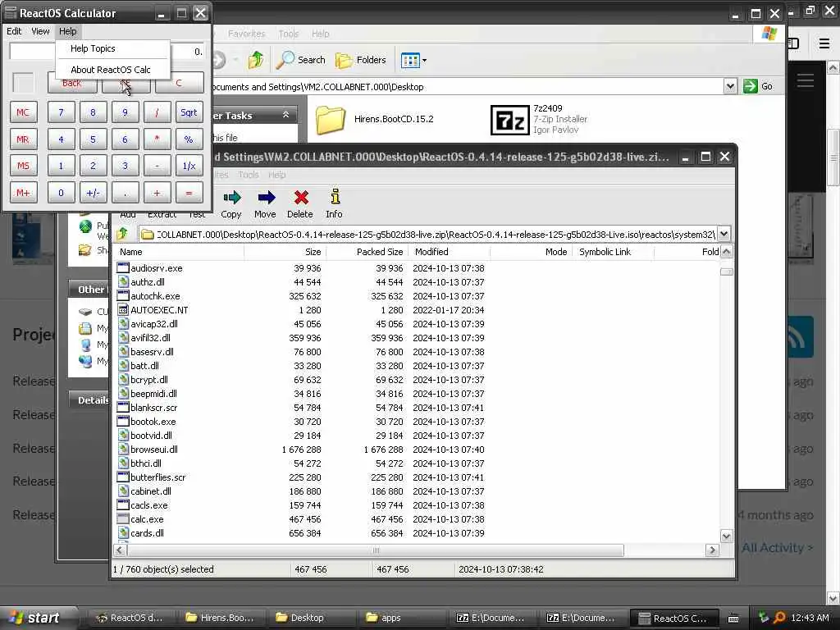Open All Activity link in browser

[x=778, y=547]
